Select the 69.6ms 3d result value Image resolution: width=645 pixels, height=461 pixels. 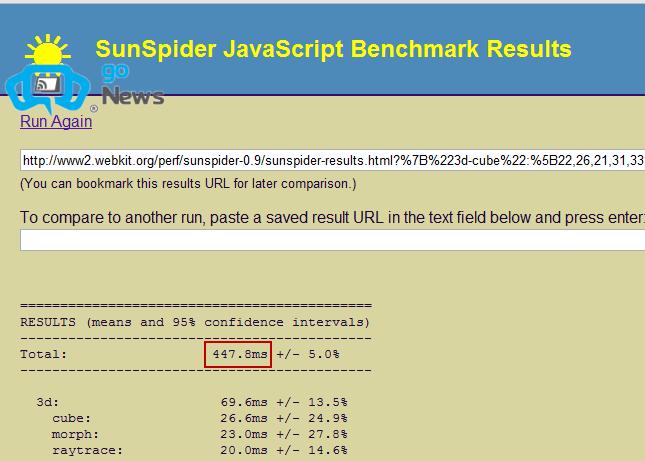point(244,402)
